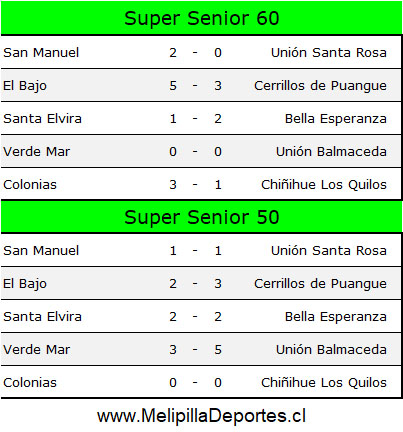Click El Bajo in Super Senior 60

[25, 86]
